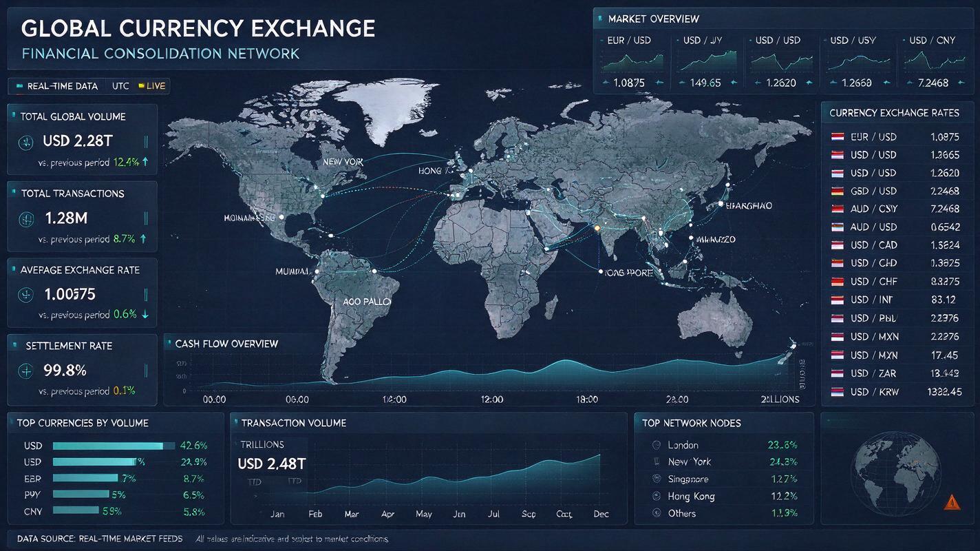Click the 42.6% USD volume bar
Screen dimensions: 980x551
114,446
